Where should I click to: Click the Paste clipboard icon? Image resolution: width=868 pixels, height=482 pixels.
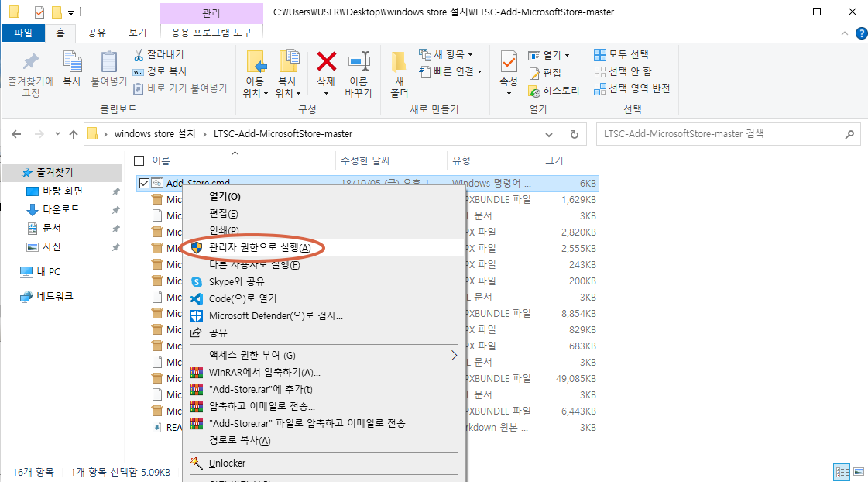(108, 61)
